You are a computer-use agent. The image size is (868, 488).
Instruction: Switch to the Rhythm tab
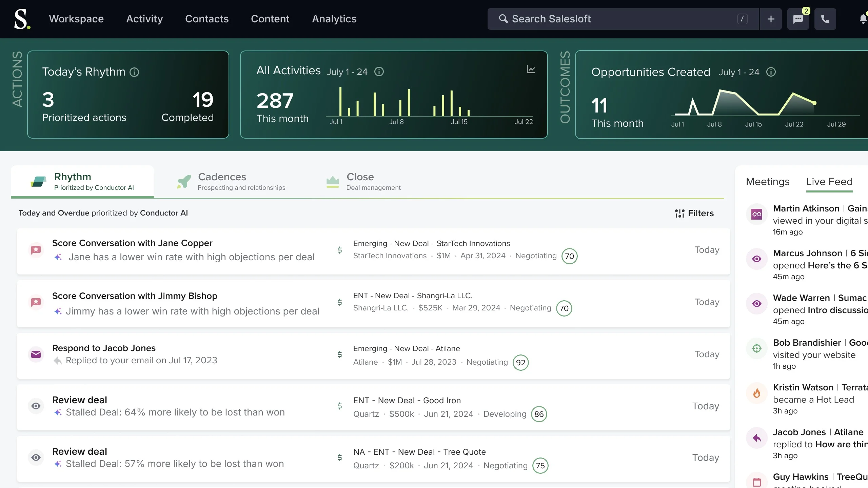(82, 182)
